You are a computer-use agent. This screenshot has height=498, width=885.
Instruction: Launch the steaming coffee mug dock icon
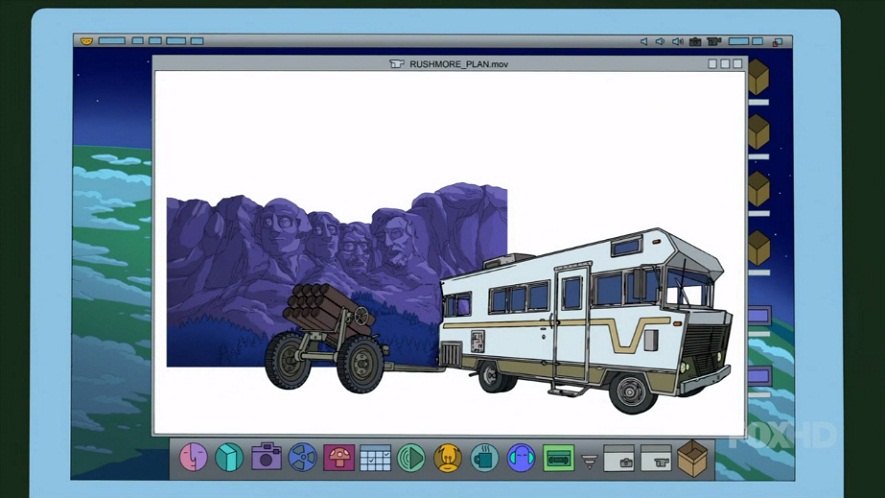(484, 457)
